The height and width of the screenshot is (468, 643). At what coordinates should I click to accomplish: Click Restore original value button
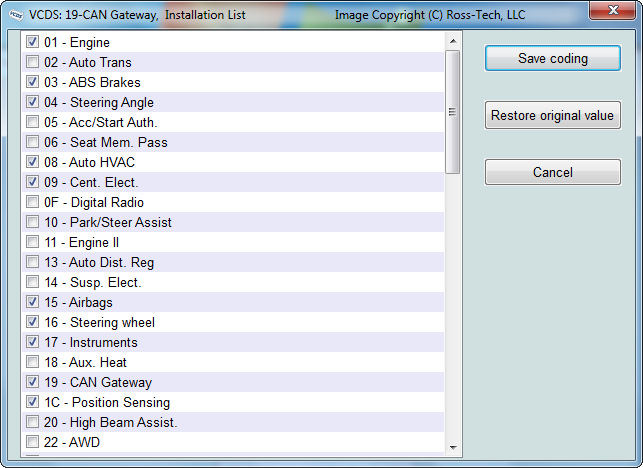point(553,115)
